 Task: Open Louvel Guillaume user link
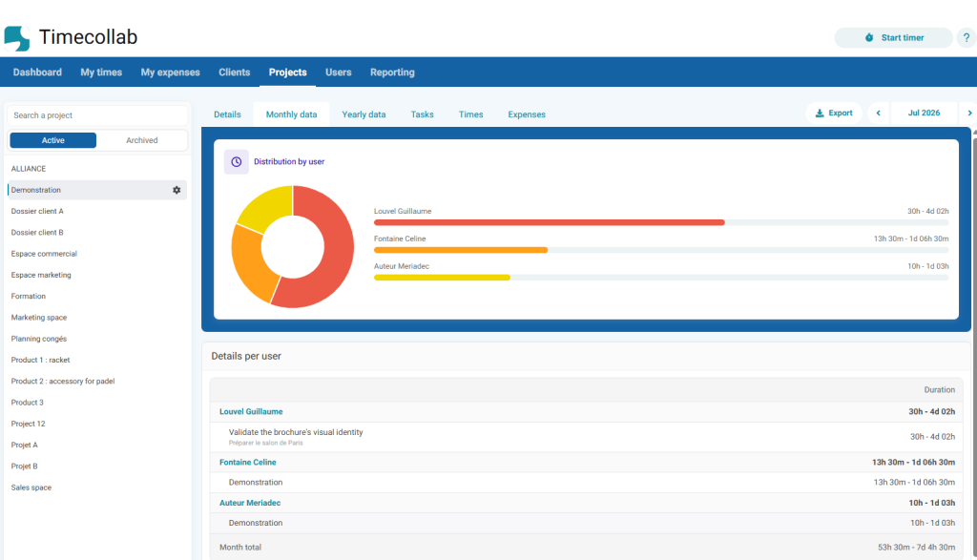click(251, 412)
